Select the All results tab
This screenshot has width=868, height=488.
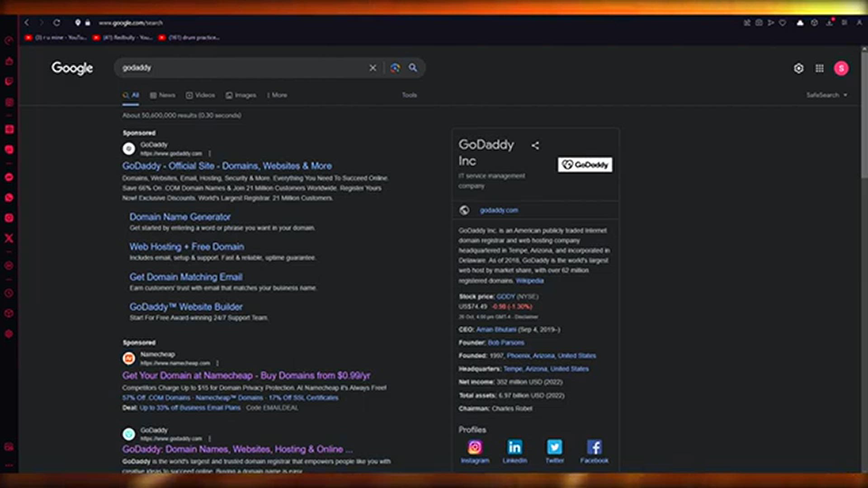[x=131, y=95]
